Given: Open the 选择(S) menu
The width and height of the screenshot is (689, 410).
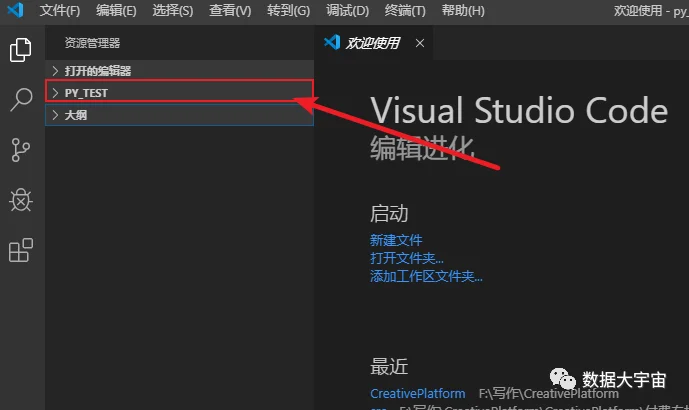Looking at the screenshot, I should (x=173, y=10).
